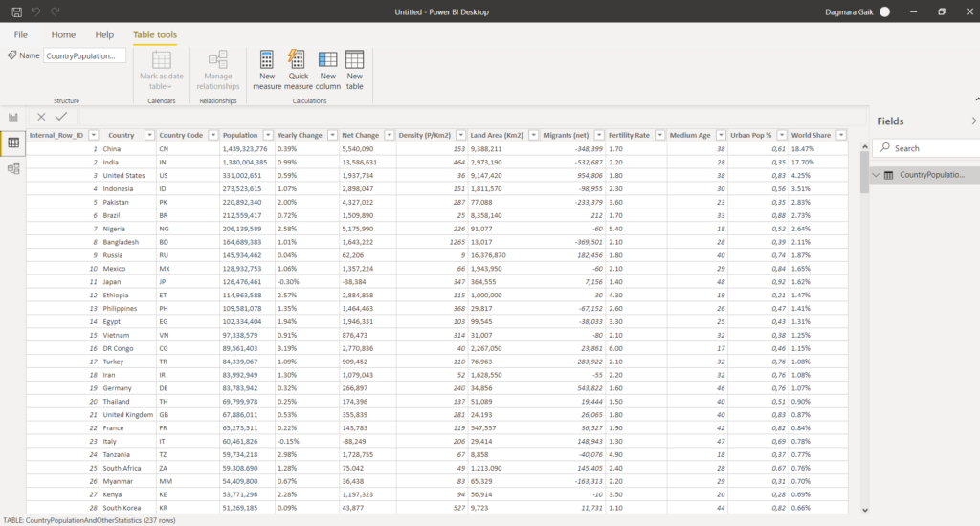The image size is (980, 526).
Task: Open Migrants (net) column filter dropdown
Action: (599, 135)
